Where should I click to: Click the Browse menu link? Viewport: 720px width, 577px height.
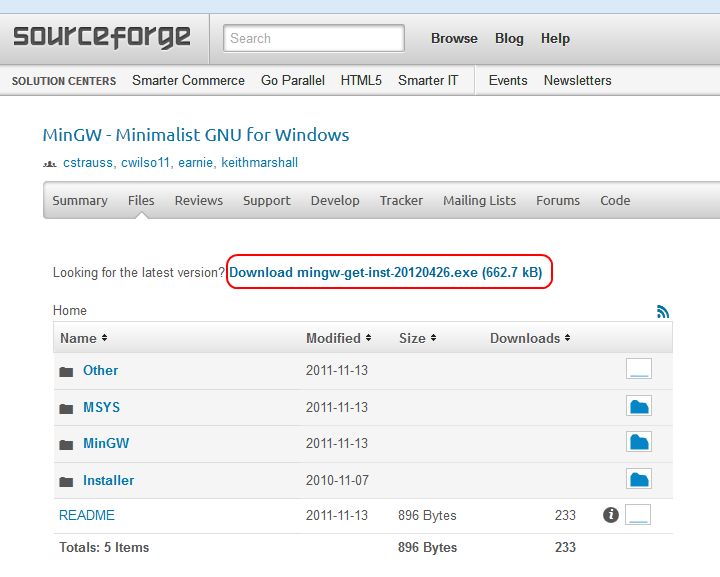(454, 39)
